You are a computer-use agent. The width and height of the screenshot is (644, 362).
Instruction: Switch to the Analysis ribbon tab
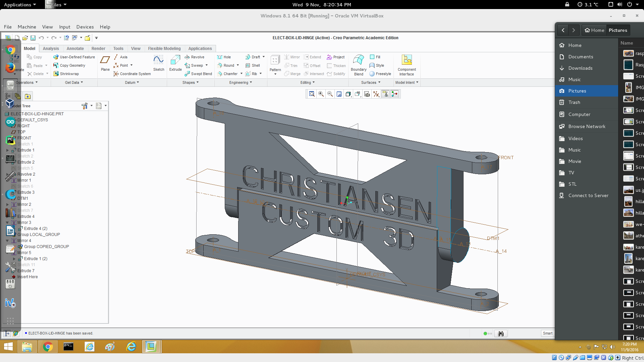click(x=51, y=49)
